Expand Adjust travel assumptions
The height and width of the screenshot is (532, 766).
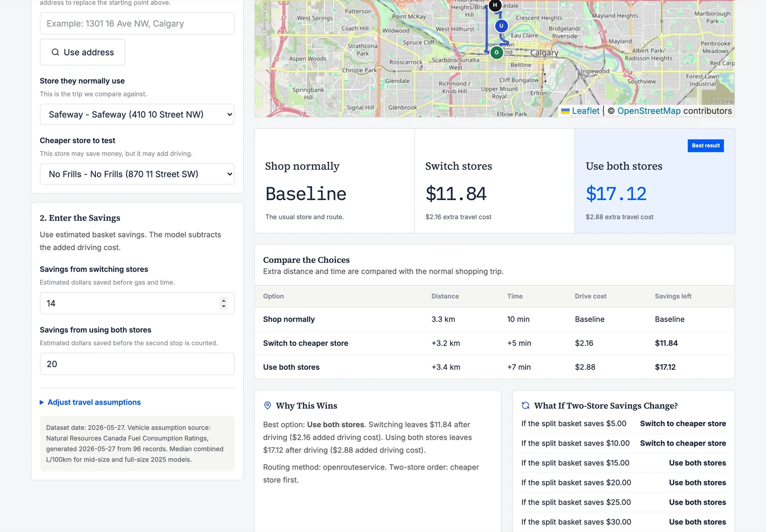pyautogui.click(x=90, y=402)
